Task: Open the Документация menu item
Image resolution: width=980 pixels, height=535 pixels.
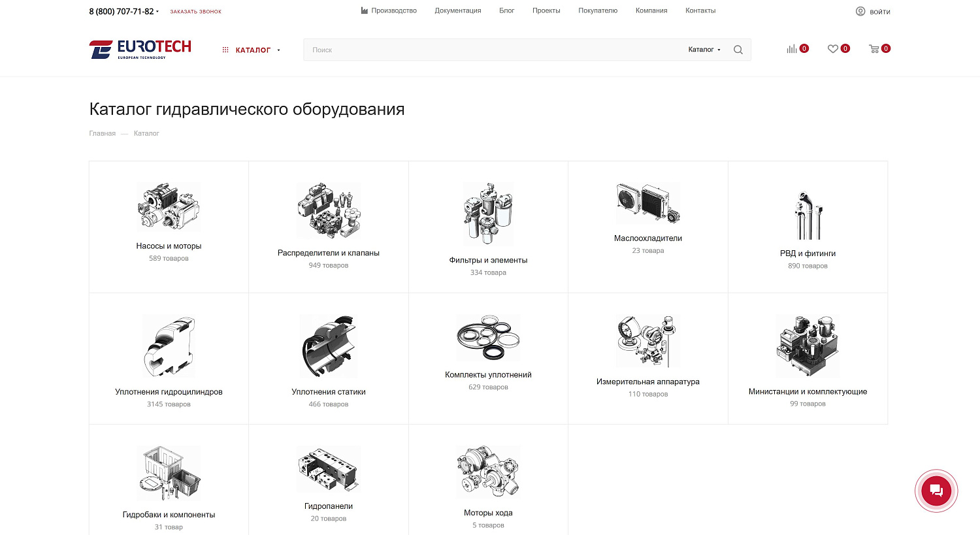Action: pyautogui.click(x=458, y=10)
